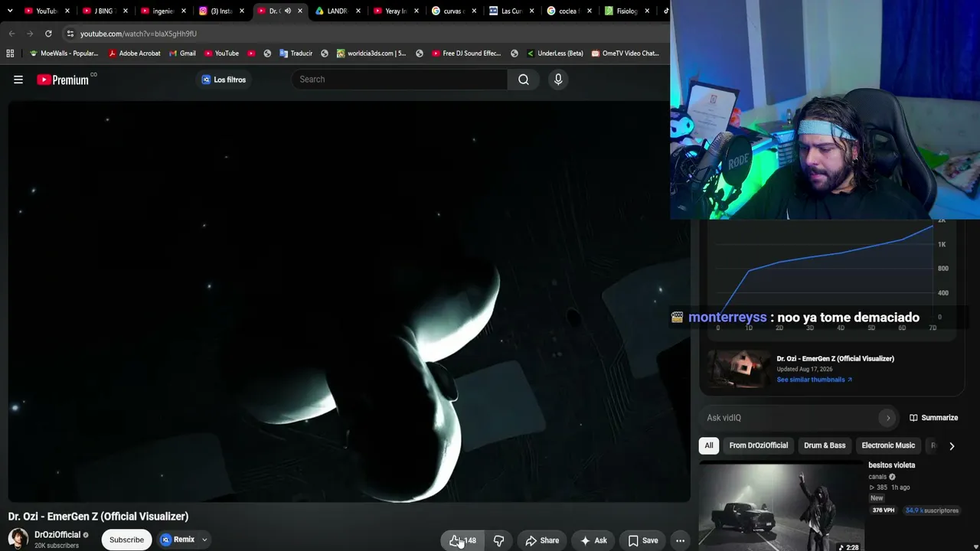Select the Drum & Bass filter chip
Viewport: 980px width, 551px height.
click(x=825, y=445)
